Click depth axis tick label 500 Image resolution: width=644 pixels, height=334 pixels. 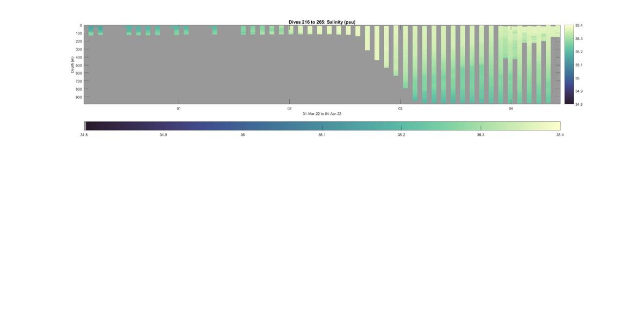[x=78, y=66]
